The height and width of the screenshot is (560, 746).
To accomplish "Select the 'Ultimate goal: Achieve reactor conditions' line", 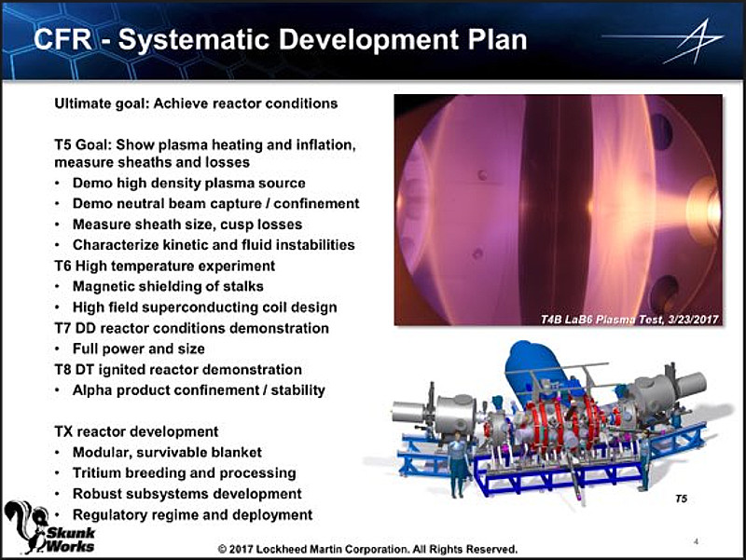I will click(x=196, y=102).
